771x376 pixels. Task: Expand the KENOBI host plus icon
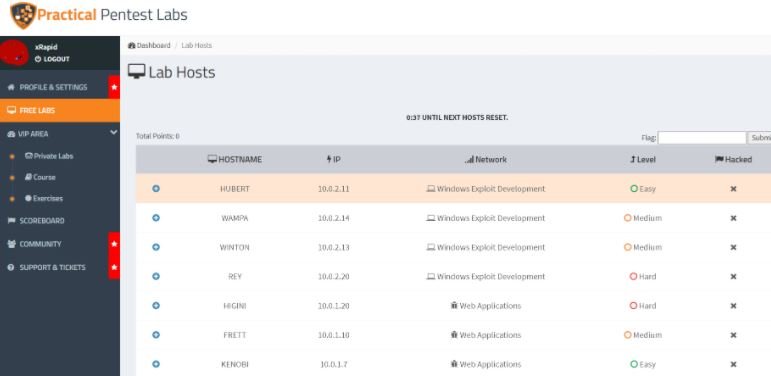tap(156, 364)
